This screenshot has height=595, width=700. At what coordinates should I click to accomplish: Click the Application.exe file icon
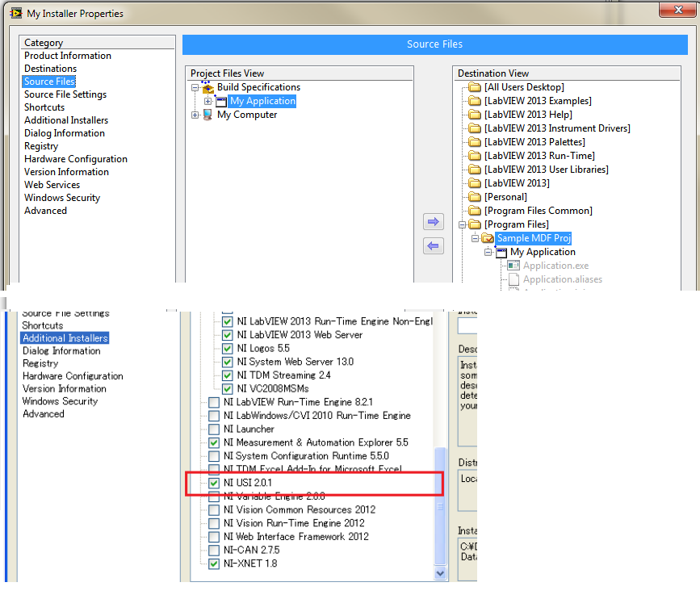click(513, 266)
